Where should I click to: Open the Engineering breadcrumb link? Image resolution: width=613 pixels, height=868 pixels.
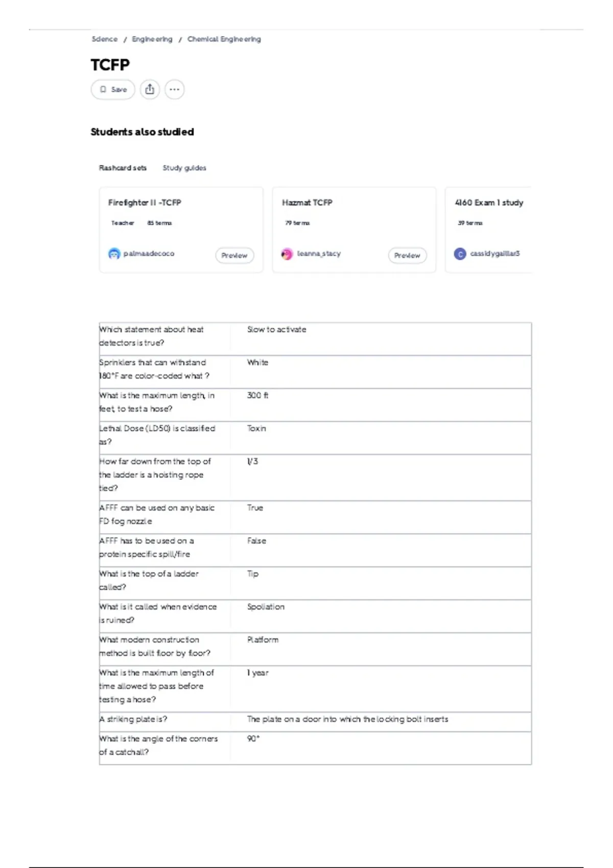[x=152, y=39]
